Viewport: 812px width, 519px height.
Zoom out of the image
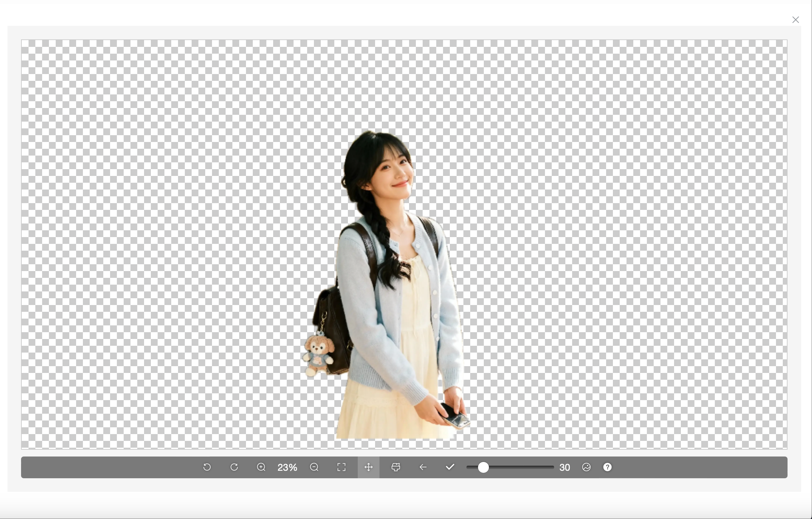click(x=314, y=467)
